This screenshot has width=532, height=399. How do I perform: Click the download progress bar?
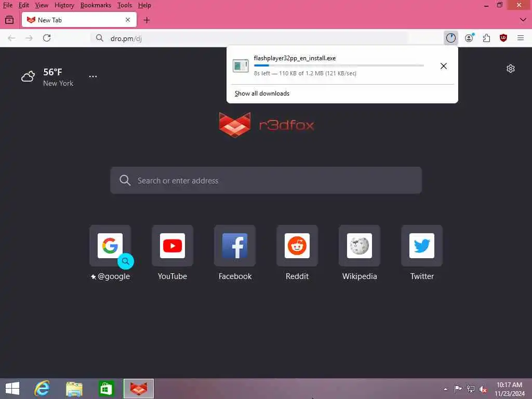(x=339, y=65)
